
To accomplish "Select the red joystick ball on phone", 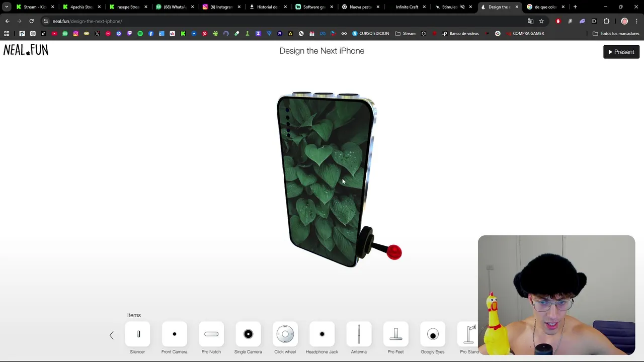I will click(394, 252).
